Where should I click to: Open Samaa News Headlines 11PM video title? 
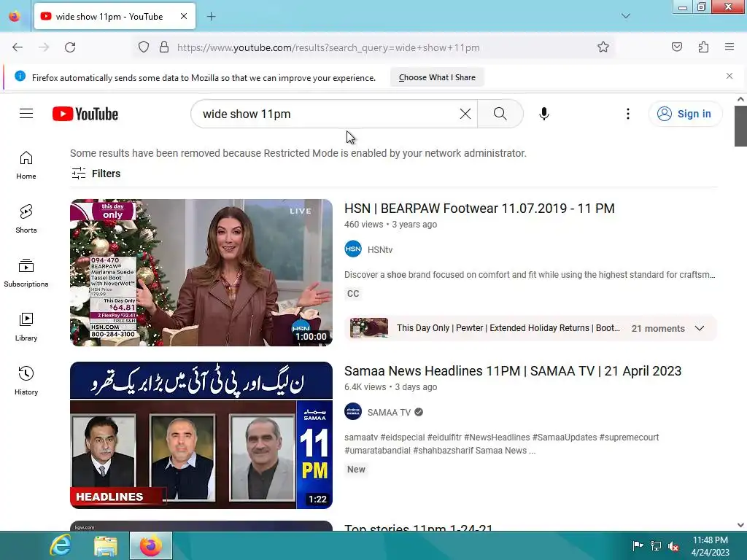(x=513, y=371)
